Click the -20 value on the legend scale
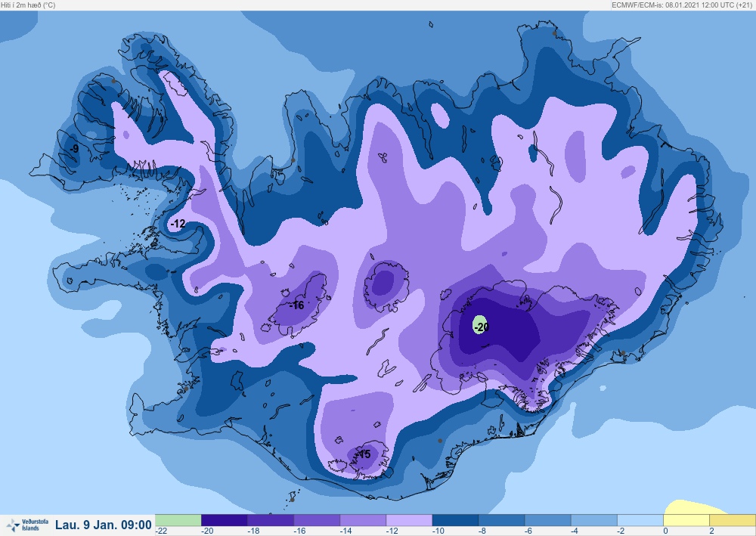Screen dimensions: 756x536 (207, 531)
